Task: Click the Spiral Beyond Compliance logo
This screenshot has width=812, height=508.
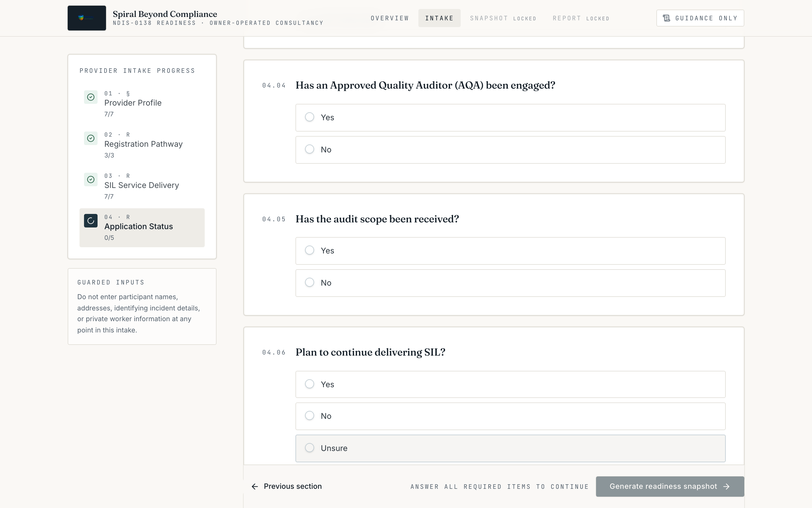Action: pos(87,18)
